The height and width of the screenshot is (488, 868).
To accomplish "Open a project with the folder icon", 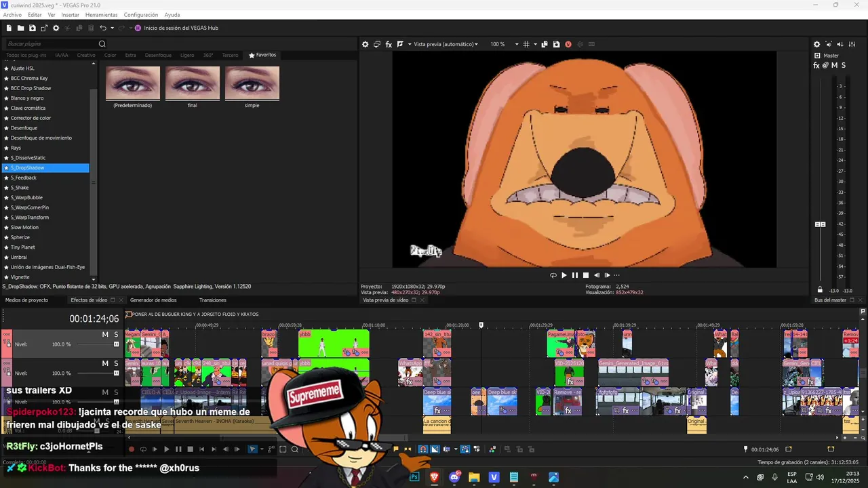I will 21,28.
